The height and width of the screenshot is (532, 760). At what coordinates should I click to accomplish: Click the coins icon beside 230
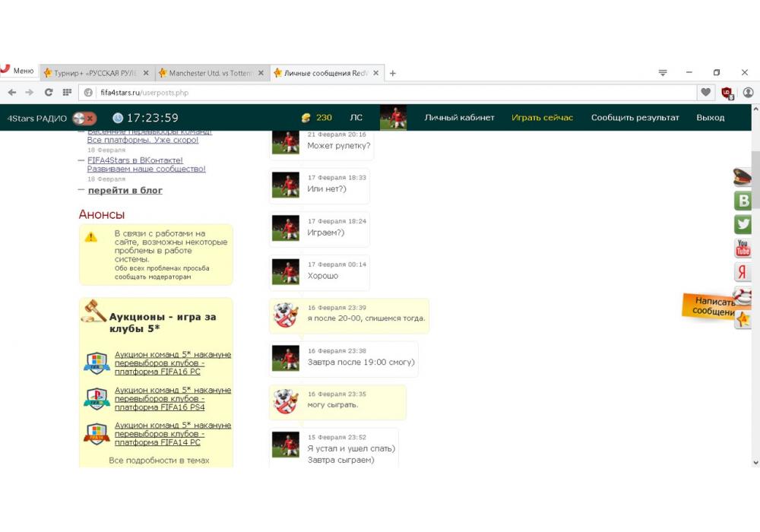pos(306,118)
